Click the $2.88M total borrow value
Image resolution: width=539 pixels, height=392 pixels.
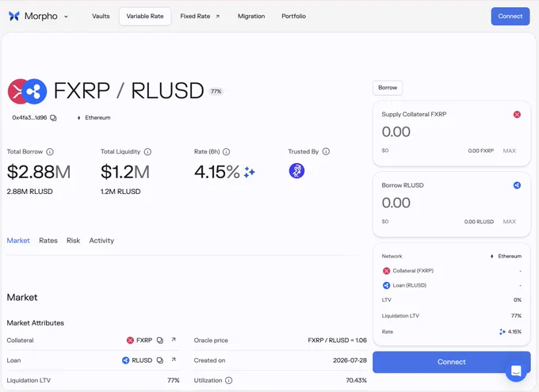point(39,172)
